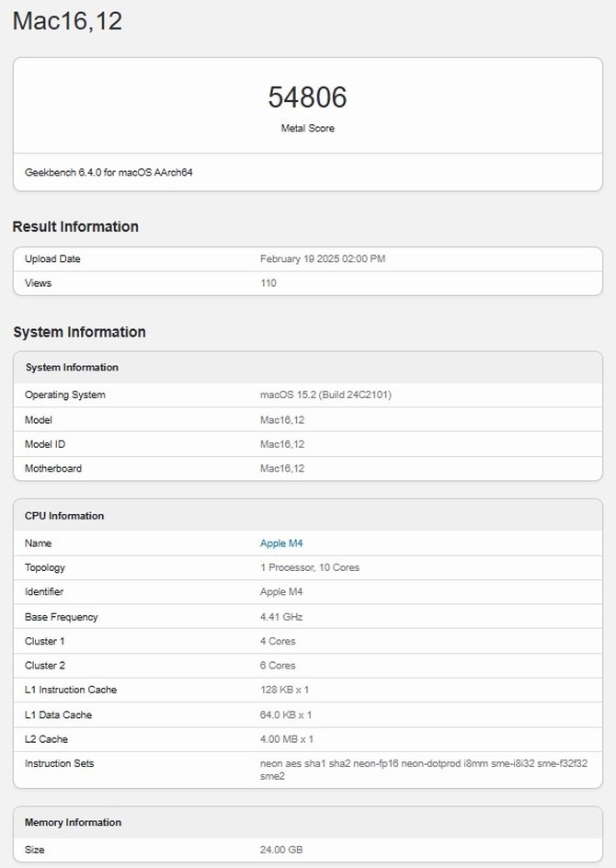This screenshot has height=868, width=616.
Task: Click the Result Information heading
Action: tap(75, 226)
